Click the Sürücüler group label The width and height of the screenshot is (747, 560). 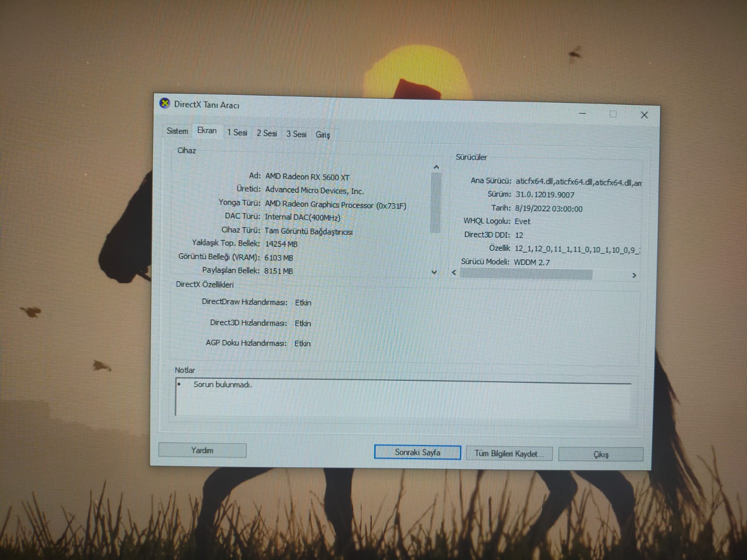click(471, 157)
